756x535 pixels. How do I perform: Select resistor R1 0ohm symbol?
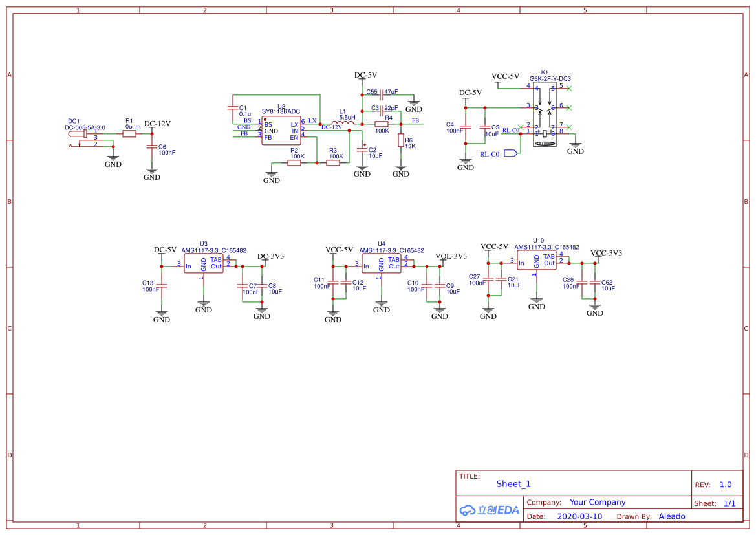tap(129, 134)
